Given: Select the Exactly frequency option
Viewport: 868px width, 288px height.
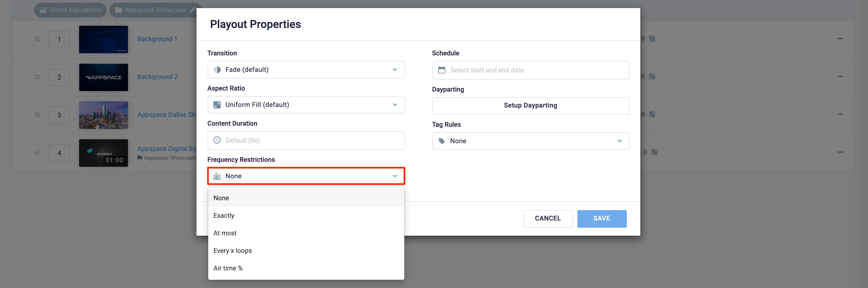Looking at the screenshot, I should 306,215.
